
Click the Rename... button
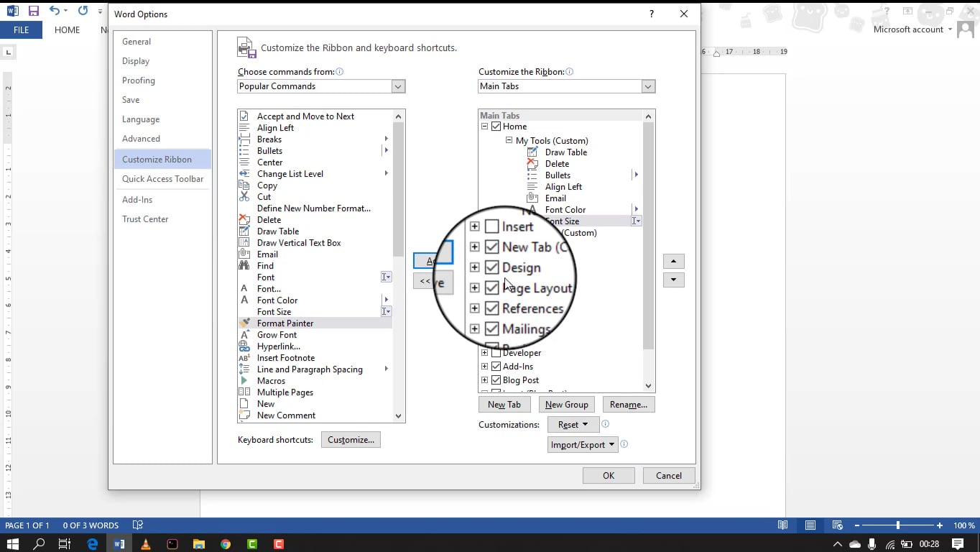(x=629, y=405)
